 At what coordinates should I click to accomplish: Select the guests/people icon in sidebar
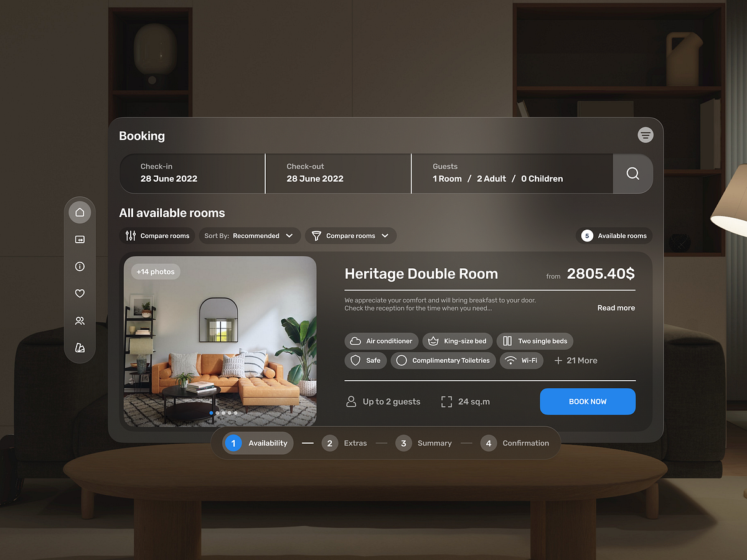80,320
